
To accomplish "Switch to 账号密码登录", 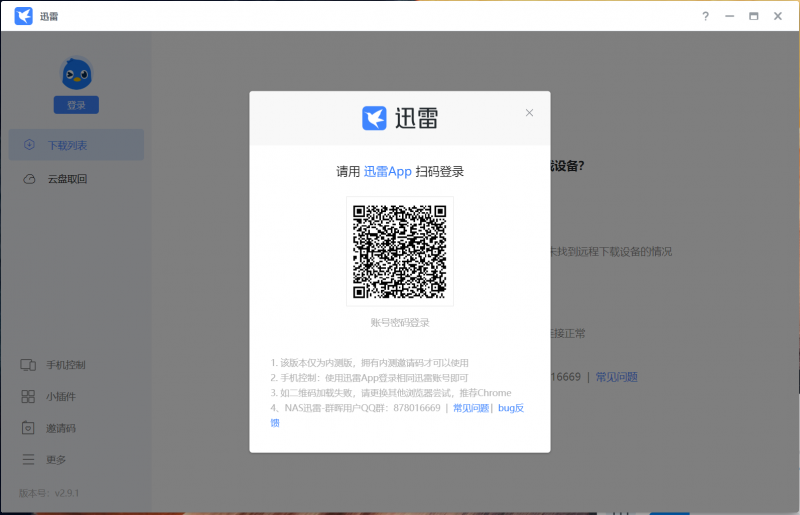I will coord(399,323).
